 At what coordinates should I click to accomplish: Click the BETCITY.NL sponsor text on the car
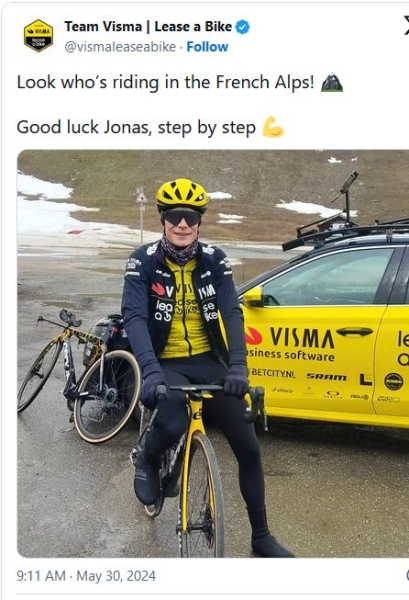tap(273, 373)
